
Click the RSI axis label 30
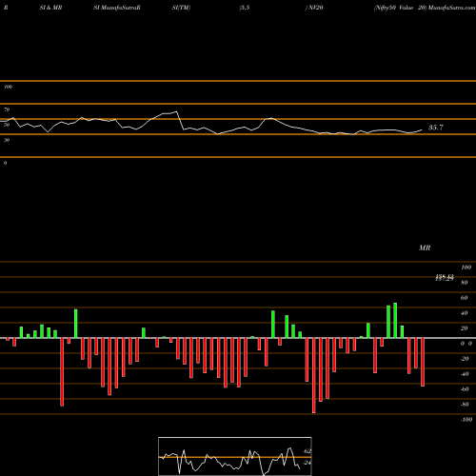7,140
